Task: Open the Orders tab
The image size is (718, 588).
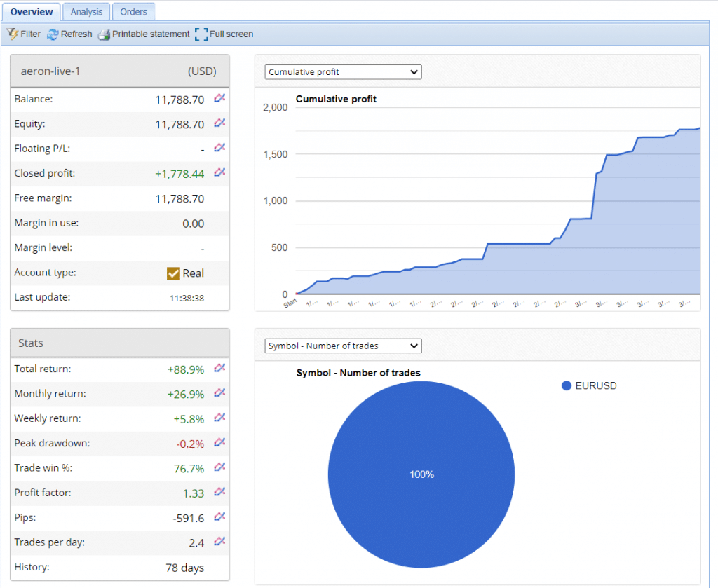Action: pos(133,12)
